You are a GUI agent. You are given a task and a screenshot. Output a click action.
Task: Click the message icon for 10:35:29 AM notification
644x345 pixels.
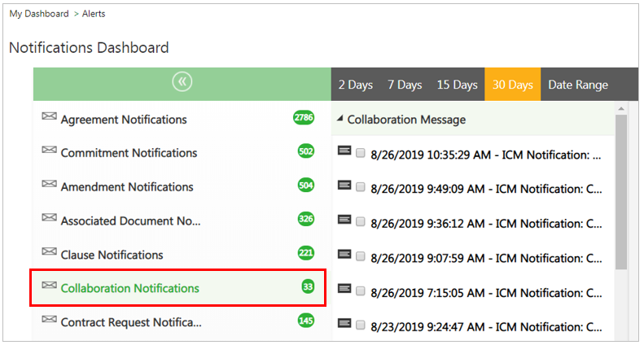pos(344,151)
